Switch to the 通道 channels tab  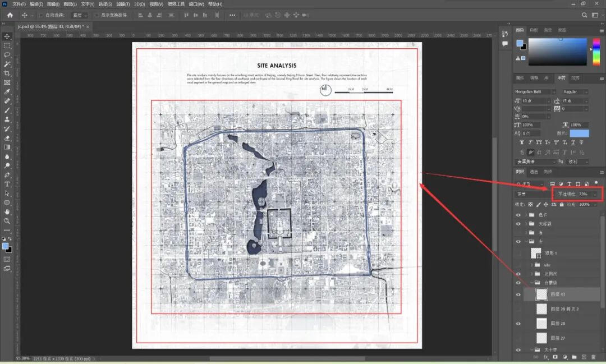(x=534, y=172)
